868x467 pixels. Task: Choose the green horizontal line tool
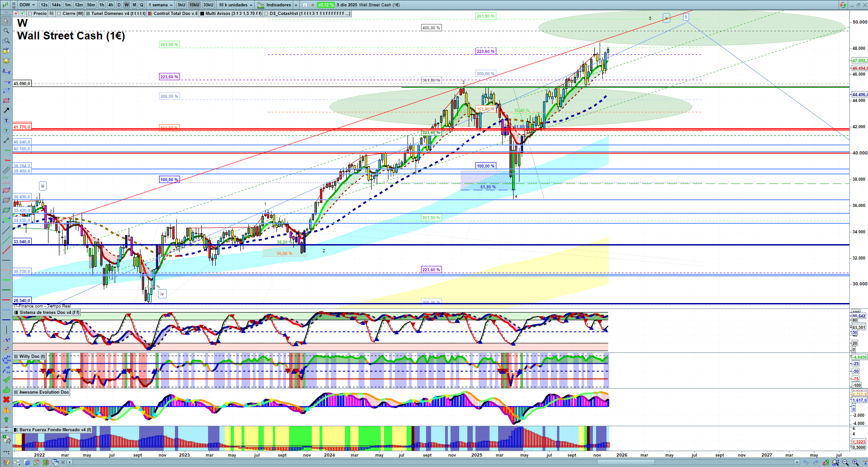pyautogui.click(x=6, y=150)
